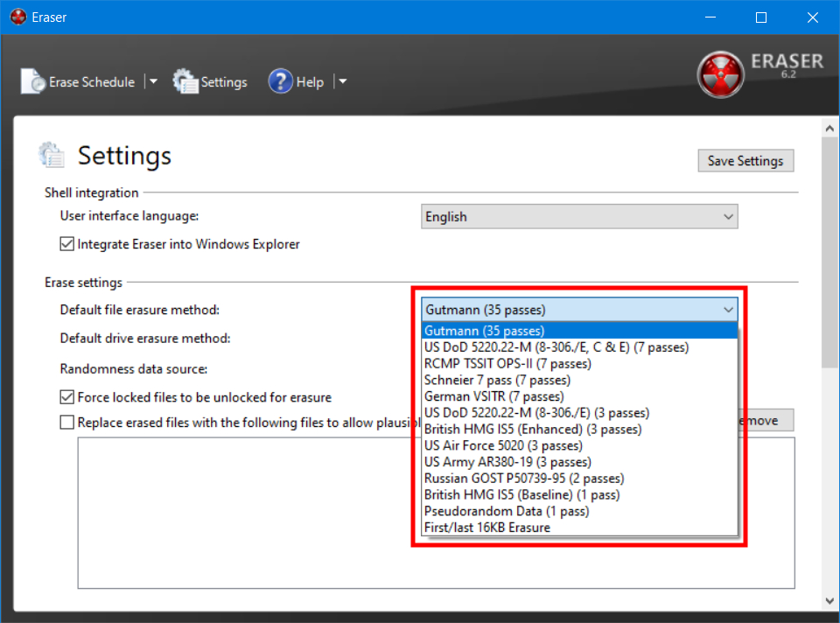
Task: Select First/last 16KB Erasure option
Action: [x=579, y=528]
